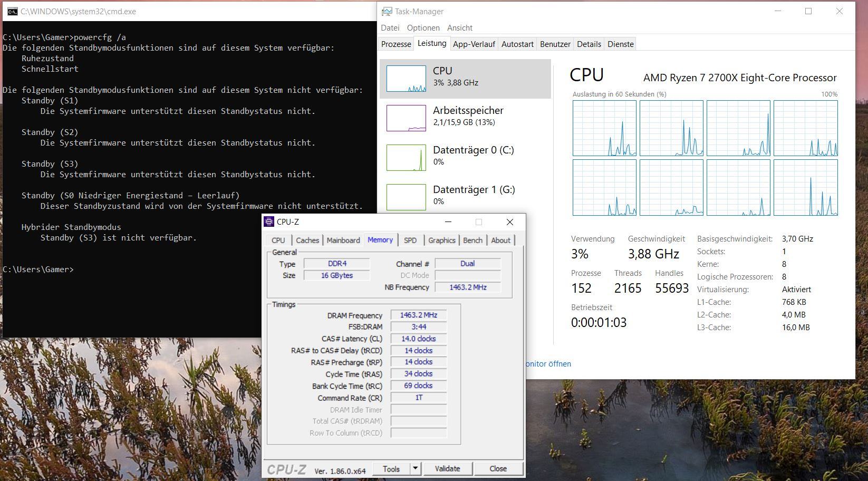Click the Command Rate value 1T

(x=419, y=397)
